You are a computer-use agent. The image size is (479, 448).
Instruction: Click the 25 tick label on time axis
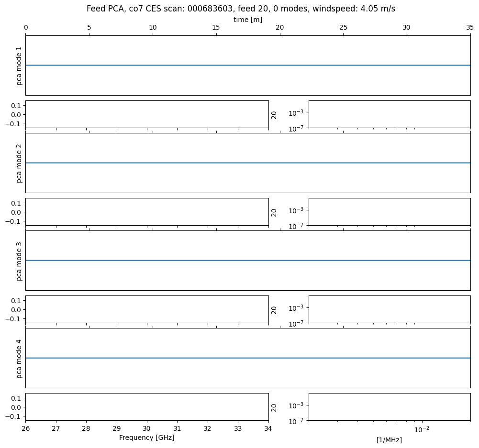tap(343, 28)
